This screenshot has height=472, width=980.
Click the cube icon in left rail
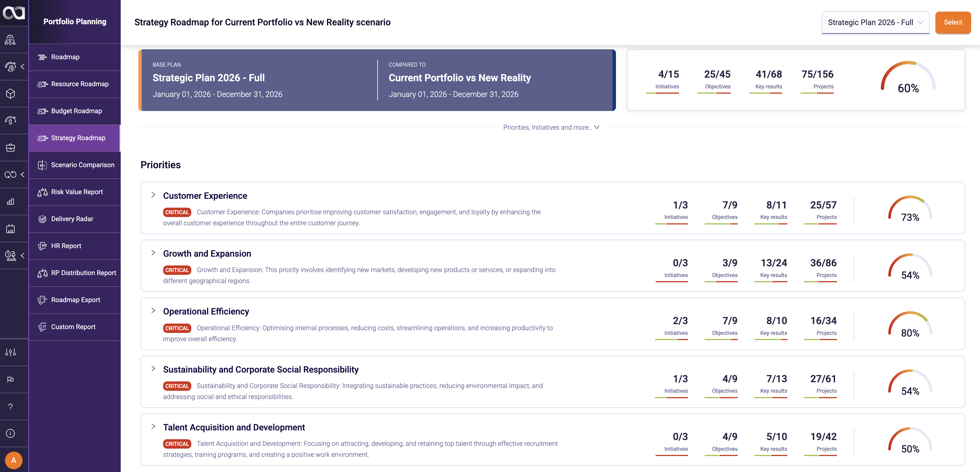[x=11, y=93]
